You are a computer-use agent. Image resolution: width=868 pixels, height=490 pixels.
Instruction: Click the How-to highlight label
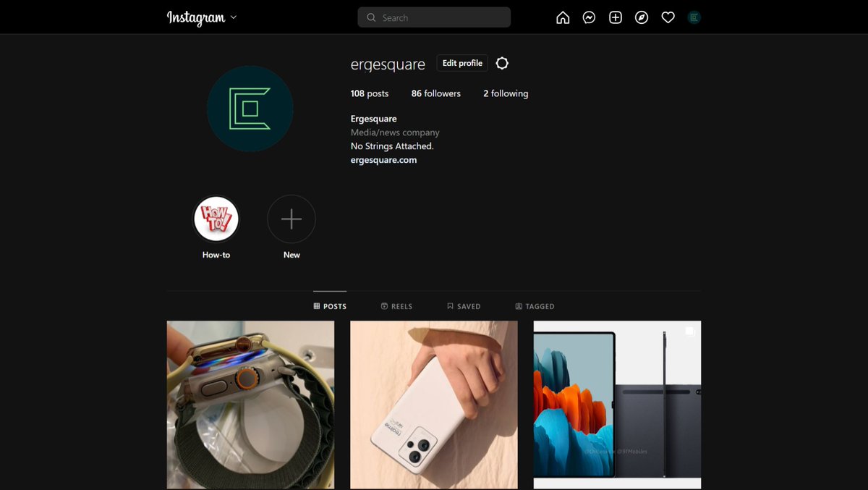point(216,255)
